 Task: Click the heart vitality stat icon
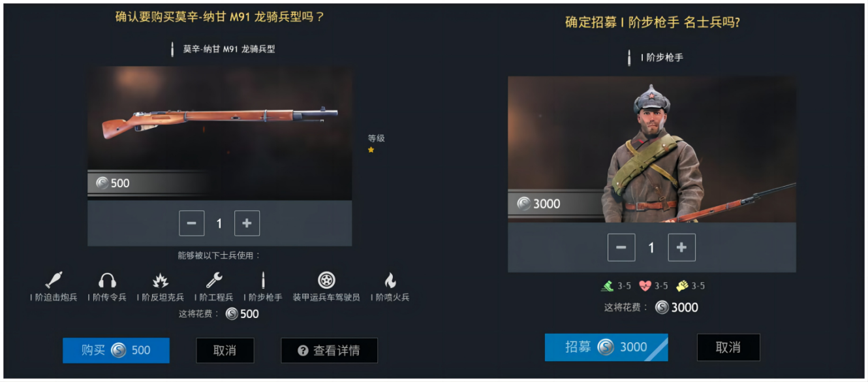[x=645, y=285]
